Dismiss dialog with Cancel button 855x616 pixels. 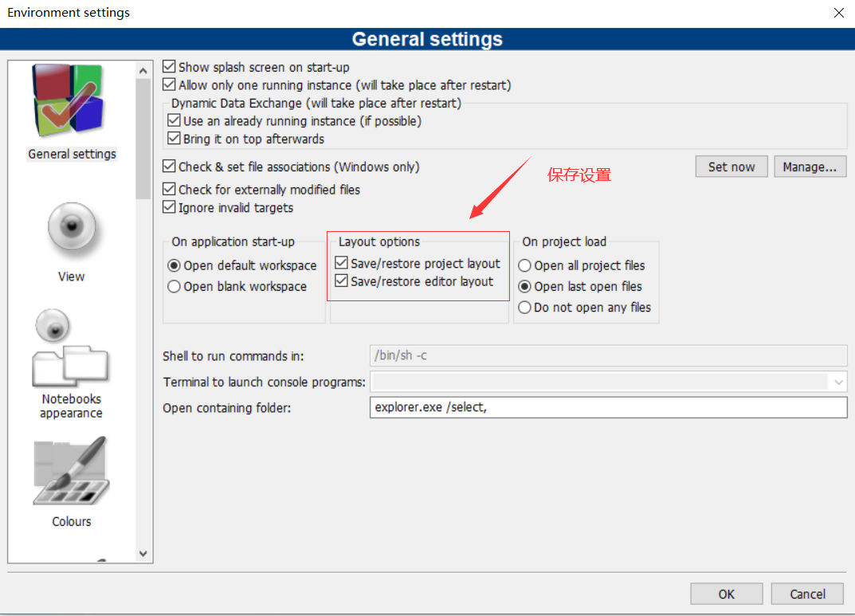pos(807,594)
